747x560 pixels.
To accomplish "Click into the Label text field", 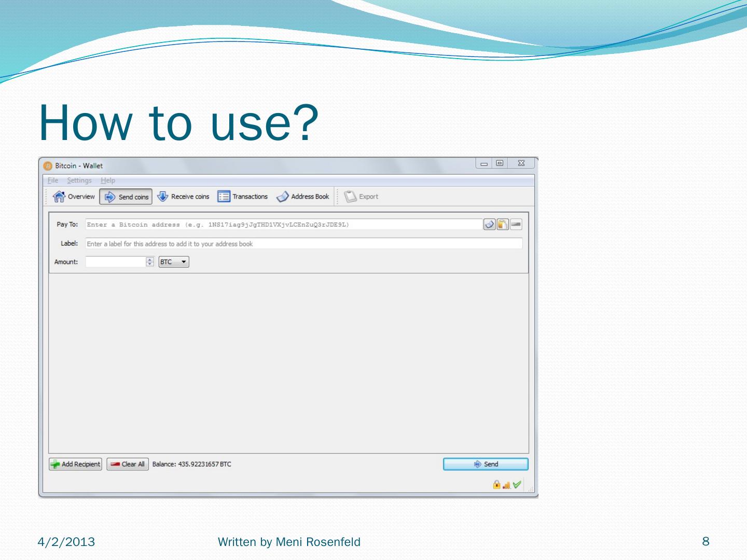I will coord(303,244).
